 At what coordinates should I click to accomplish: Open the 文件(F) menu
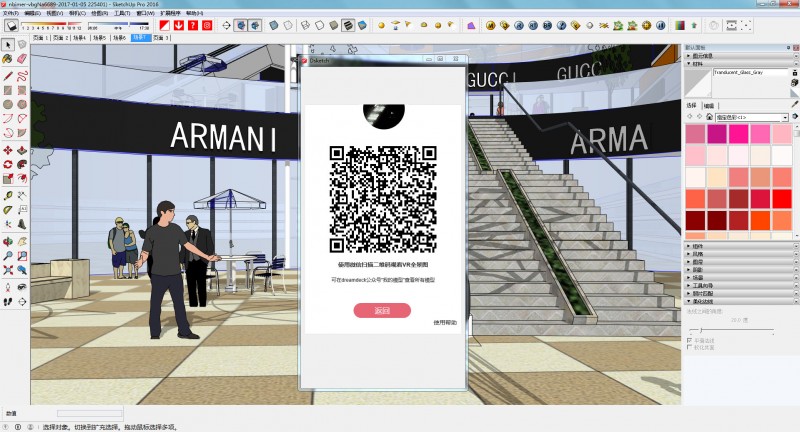[11, 13]
